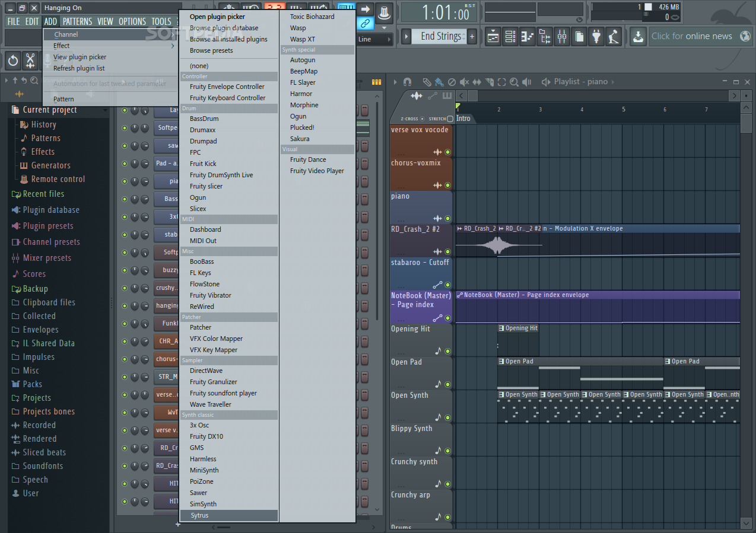Select Sytrus from the plugin list
The width and height of the screenshot is (756, 533).
click(x=229, y=515)
